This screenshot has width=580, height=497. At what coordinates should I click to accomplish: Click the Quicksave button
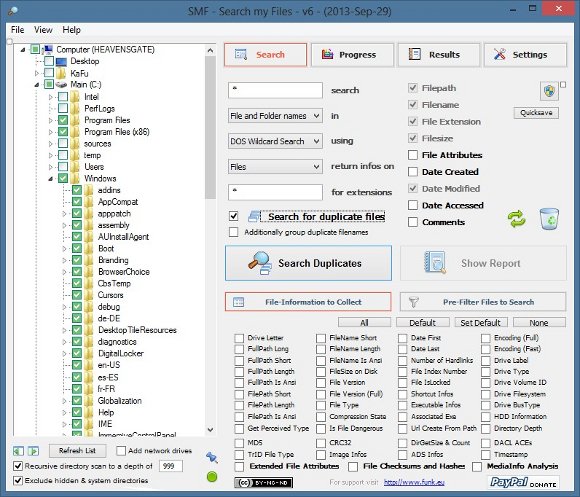click(x=536, y=112)
